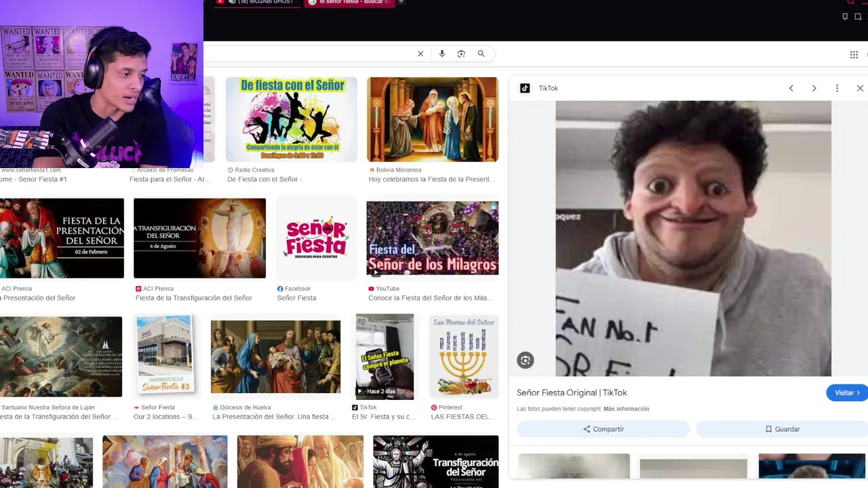Click the TikTok source icon in preview header
The height and width of the screenshot is (488, 868).
tap(525, 88)
